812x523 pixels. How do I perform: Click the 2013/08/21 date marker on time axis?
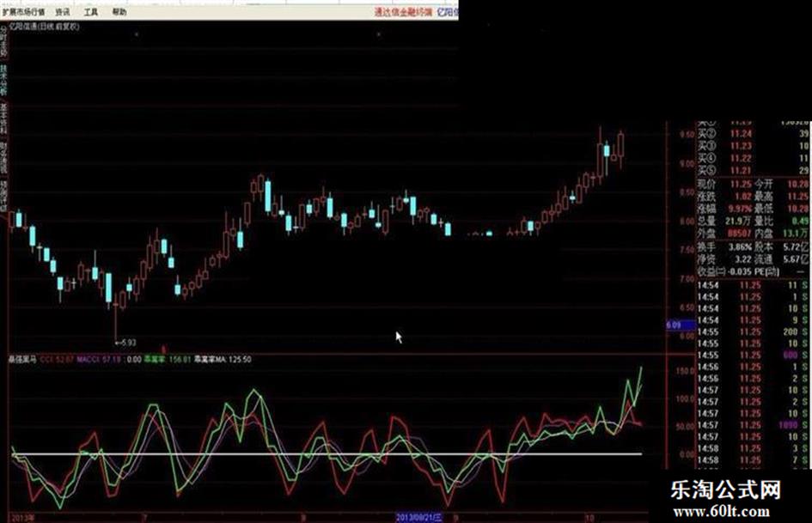coord(419,517)
